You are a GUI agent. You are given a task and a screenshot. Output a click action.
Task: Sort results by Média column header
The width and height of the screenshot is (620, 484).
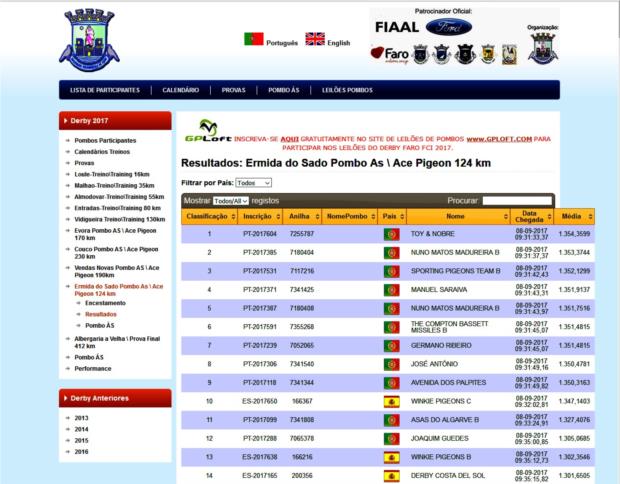coord(572,216)
